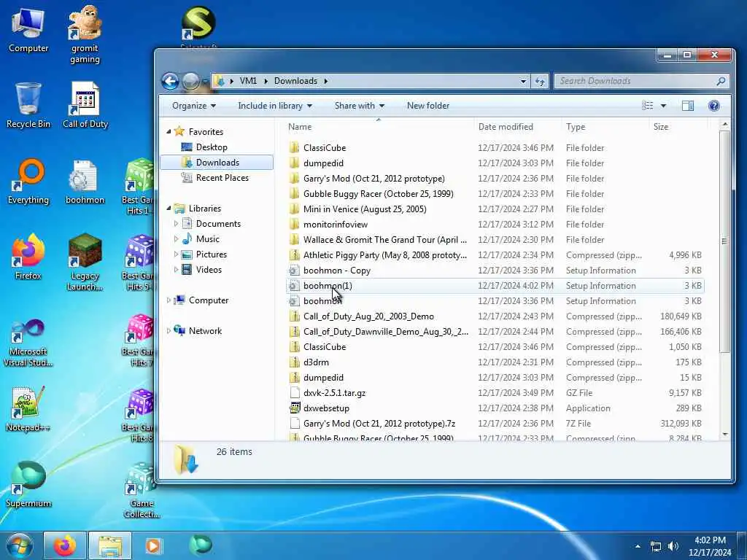Expand the Documents library node
747x560 pixels.
click(x=176, y=223)
